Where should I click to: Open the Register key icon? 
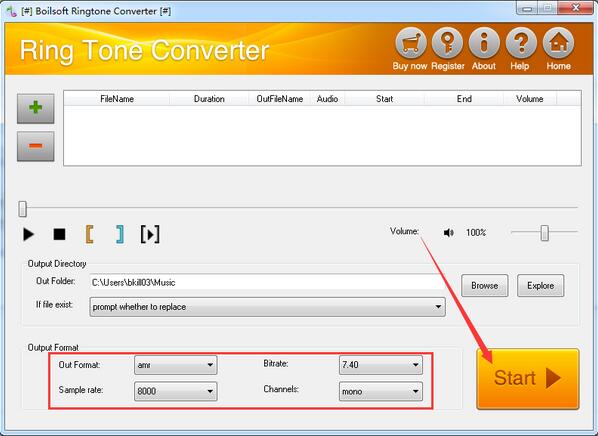tap(447, 43)
